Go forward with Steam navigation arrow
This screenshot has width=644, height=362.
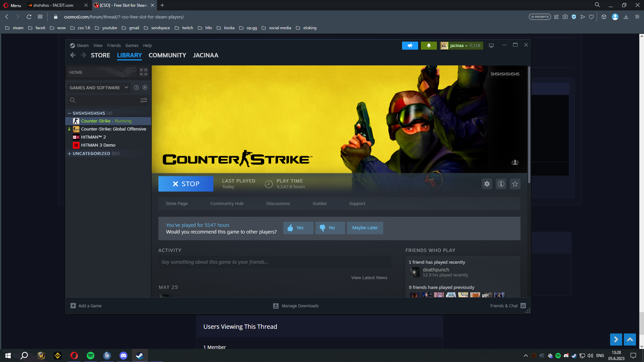pyautogui.click(x=84, y=55)
